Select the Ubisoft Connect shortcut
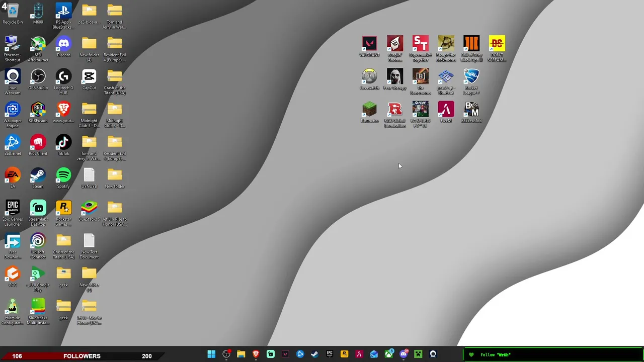Viewport: 644px width, 362px height. [x=38, y=246]
